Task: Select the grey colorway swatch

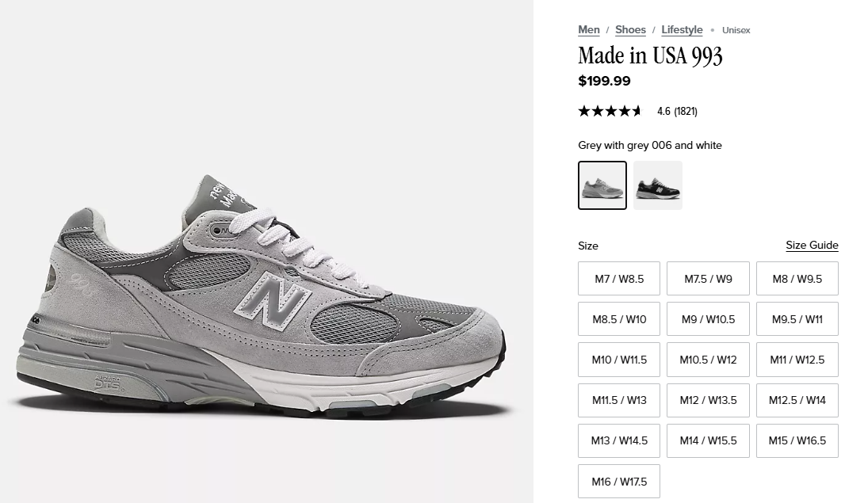Action: pyautogui.click(x=602, y=185)
